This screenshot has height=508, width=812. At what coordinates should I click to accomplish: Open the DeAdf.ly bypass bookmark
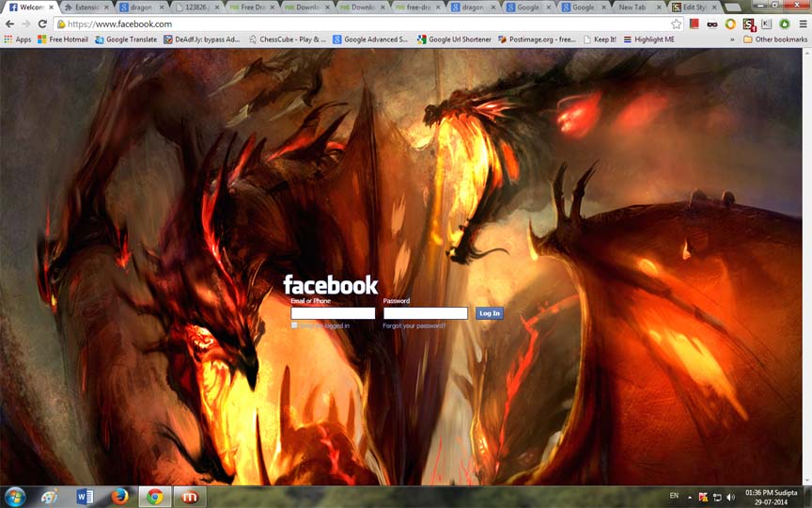coord(202,40)
